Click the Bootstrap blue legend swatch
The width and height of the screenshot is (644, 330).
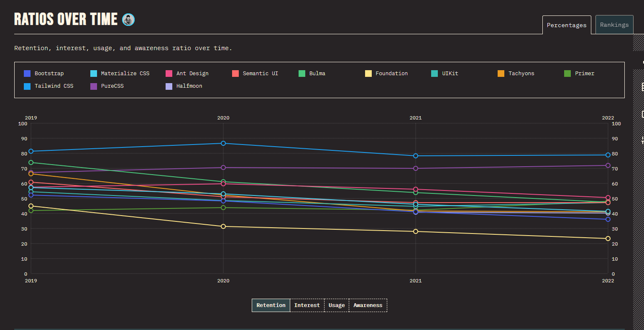(28, 74)
